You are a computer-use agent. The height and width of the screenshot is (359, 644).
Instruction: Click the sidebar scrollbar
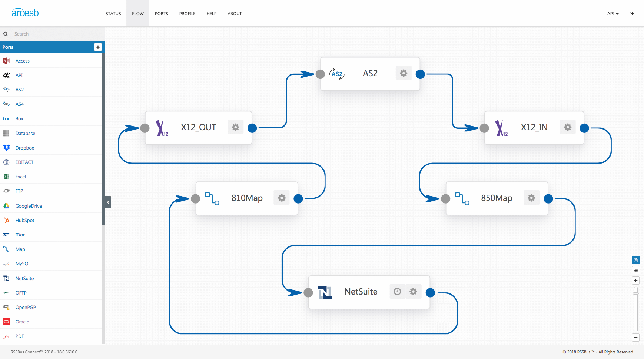(x=103, y=139)
